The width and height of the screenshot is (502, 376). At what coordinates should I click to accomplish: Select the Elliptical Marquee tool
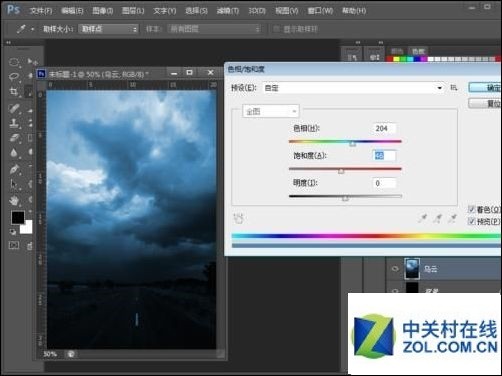tap(14, 62)
